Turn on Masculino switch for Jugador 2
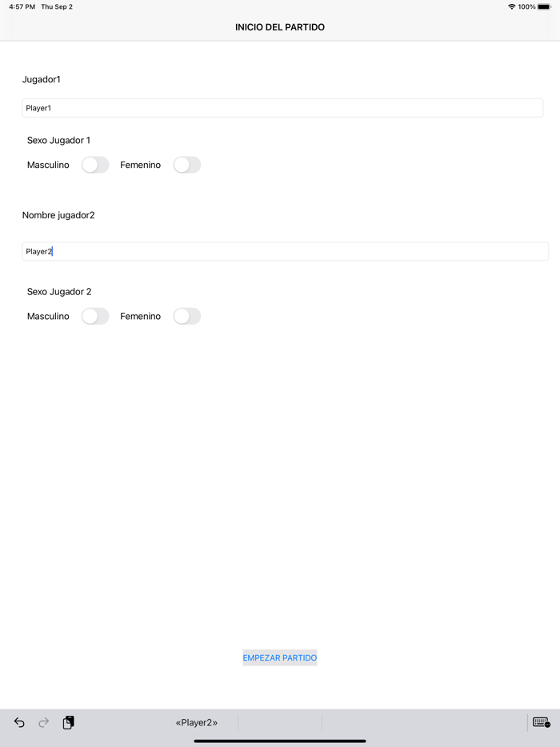The image size is (560, 747). [95, 316]
